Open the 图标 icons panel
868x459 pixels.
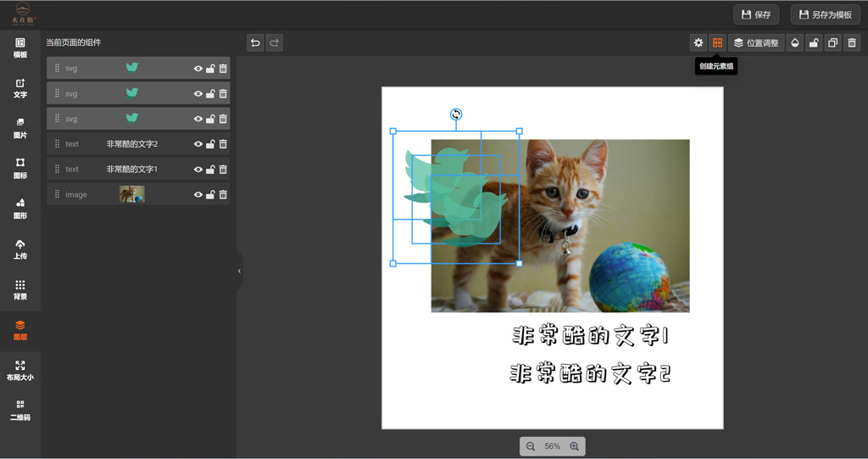point(20,169)
